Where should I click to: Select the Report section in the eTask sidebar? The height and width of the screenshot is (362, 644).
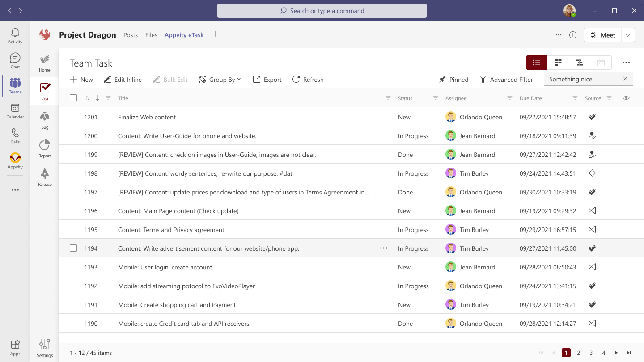pos(44,148)
